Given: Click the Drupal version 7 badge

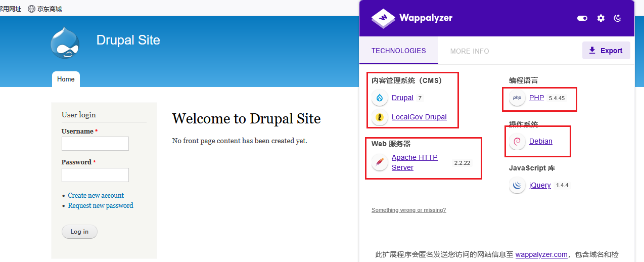Looking at the screenshot, I should coord(420,98).
